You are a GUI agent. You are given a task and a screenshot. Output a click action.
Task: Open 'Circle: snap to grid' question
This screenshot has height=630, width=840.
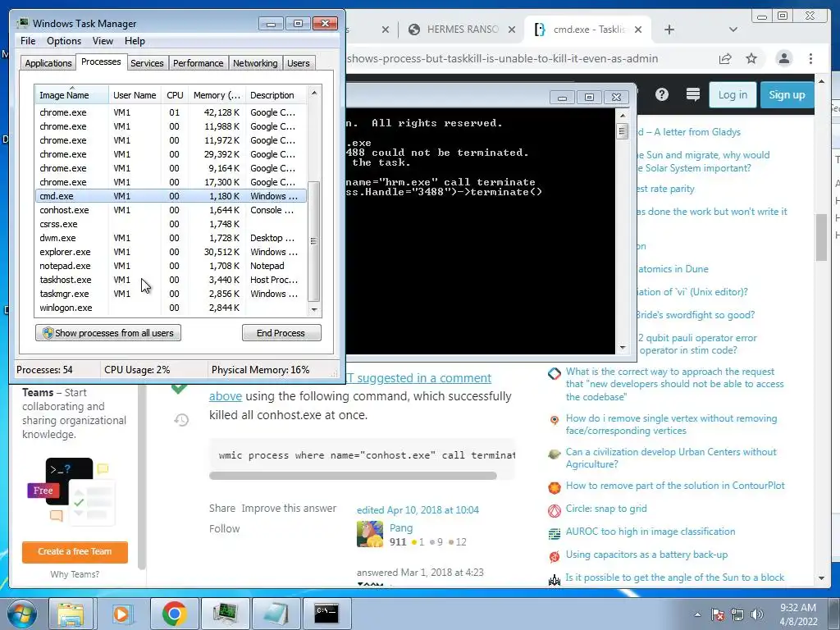click(606, 509)
